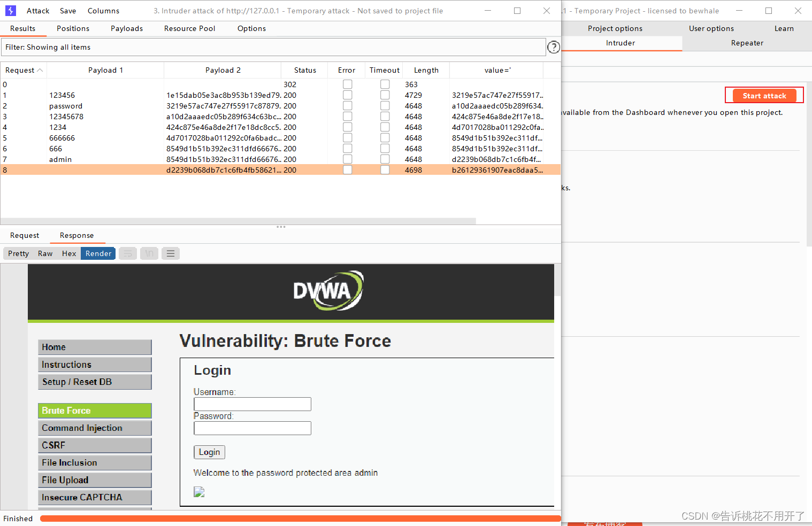Open the response hamburger menu icon

(x=171, y=253)
